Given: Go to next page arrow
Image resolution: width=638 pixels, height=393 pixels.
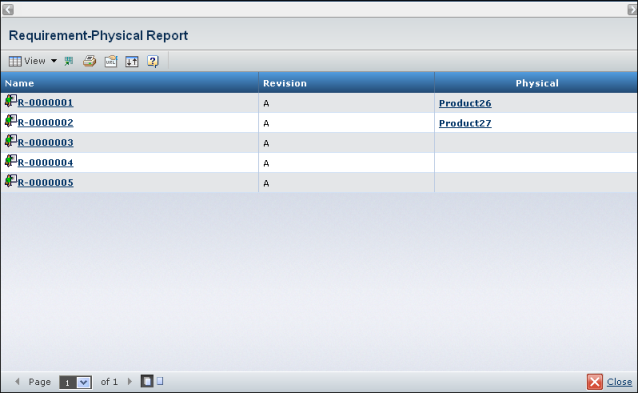Looking at the screenshot, I should [130, 382].
